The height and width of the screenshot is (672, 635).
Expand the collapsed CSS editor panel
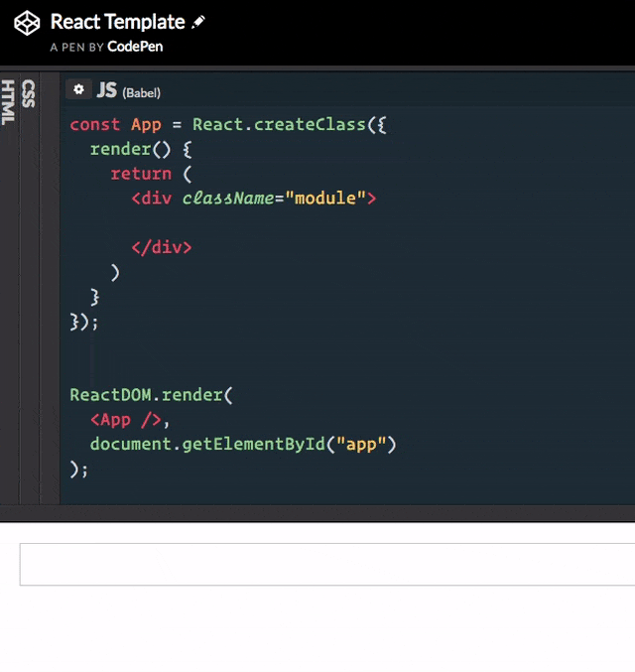click(x=28, y=93)
